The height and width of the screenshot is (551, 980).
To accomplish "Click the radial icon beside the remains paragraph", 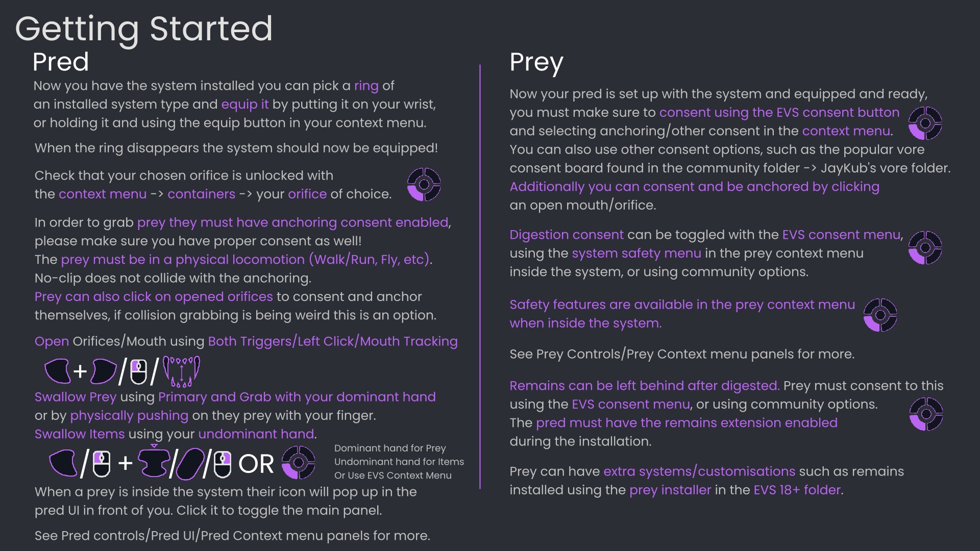I will click(x=926, y=414).
